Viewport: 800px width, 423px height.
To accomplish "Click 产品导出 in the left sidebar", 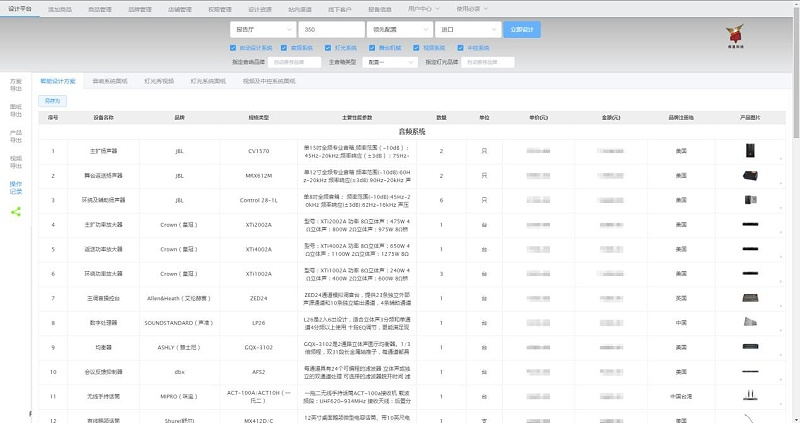I will tap(16, 136).
